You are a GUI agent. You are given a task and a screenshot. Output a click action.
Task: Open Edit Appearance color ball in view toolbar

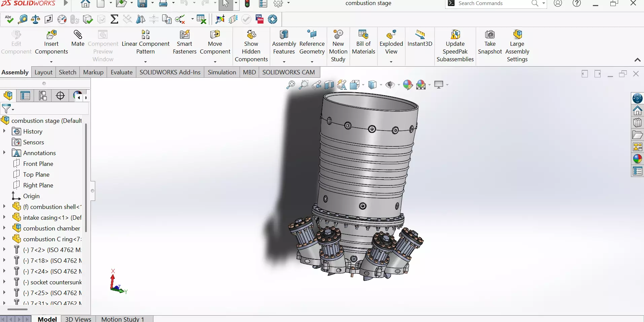pyautogui.click(x=408, y=84)
